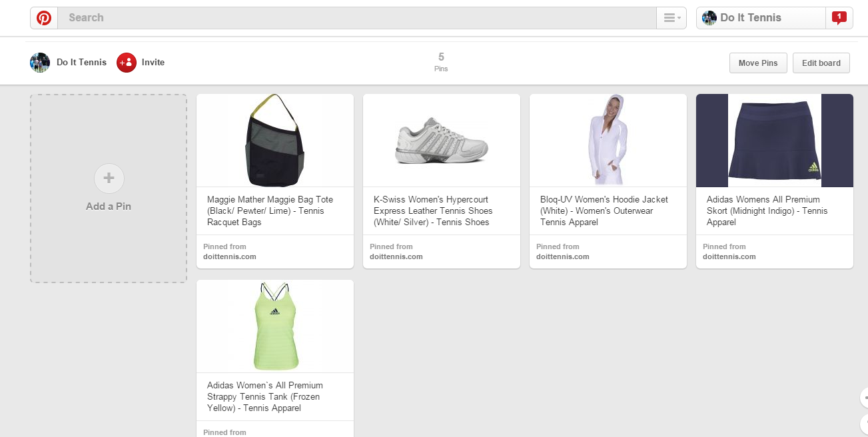Click the Pinterest logo icon
868x437 pixels.
pyautogui.click(x=44, y=18)
